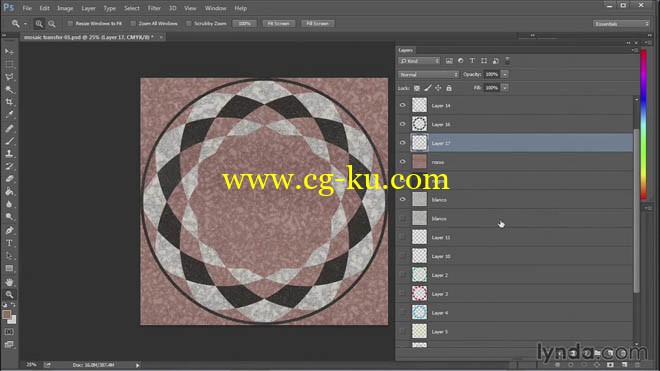Select the Pen tool
660x371 pixels.
pos(9,230)
